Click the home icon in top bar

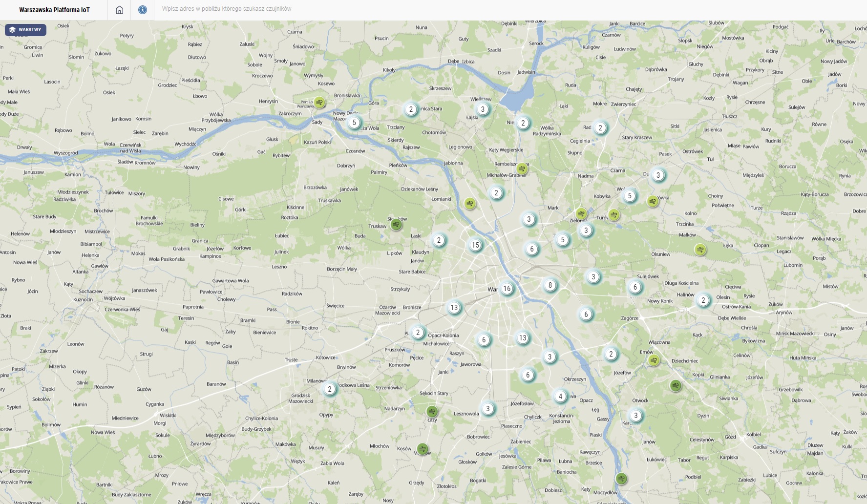pos(119,10)
